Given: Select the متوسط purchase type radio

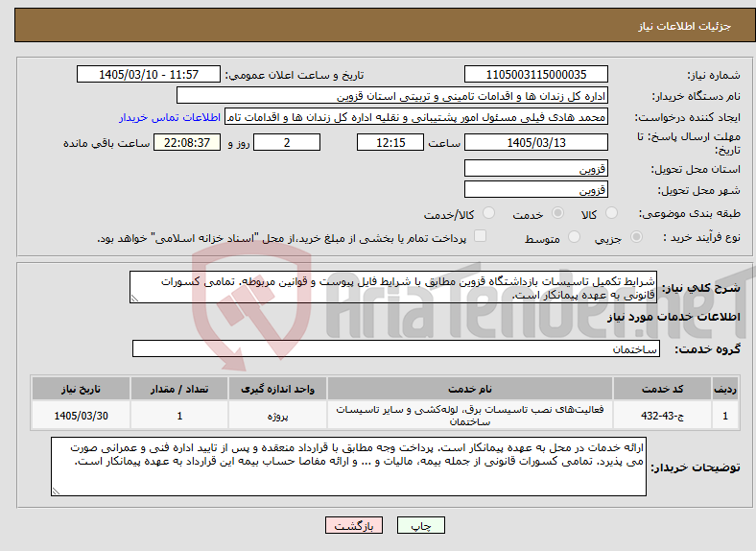Looking at the screenshot, I should pyautogui.click(x=574, y=237).
